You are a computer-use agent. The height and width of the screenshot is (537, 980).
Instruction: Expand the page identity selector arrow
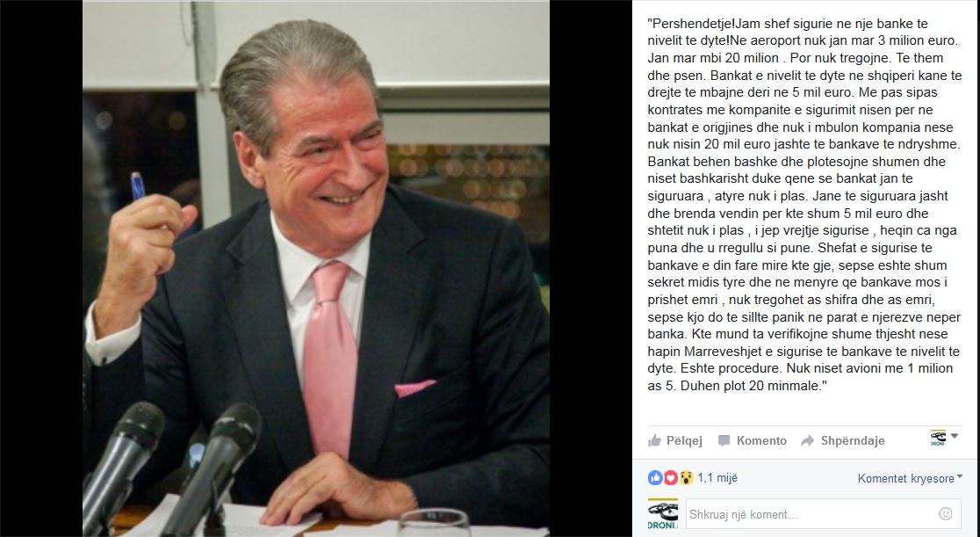coord(954,436)
